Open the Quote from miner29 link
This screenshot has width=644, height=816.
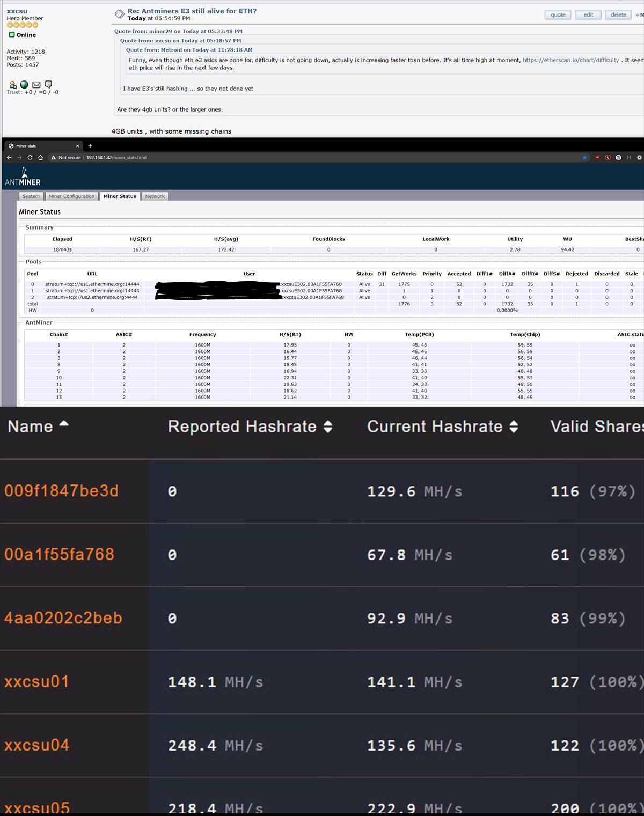[x=178, y=31]
